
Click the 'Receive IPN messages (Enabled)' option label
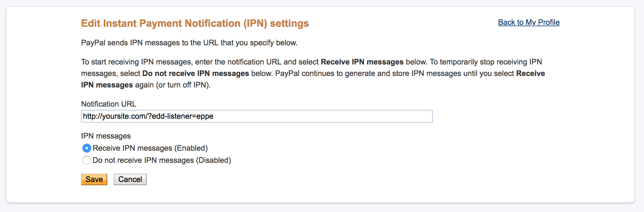pos(150,148)
